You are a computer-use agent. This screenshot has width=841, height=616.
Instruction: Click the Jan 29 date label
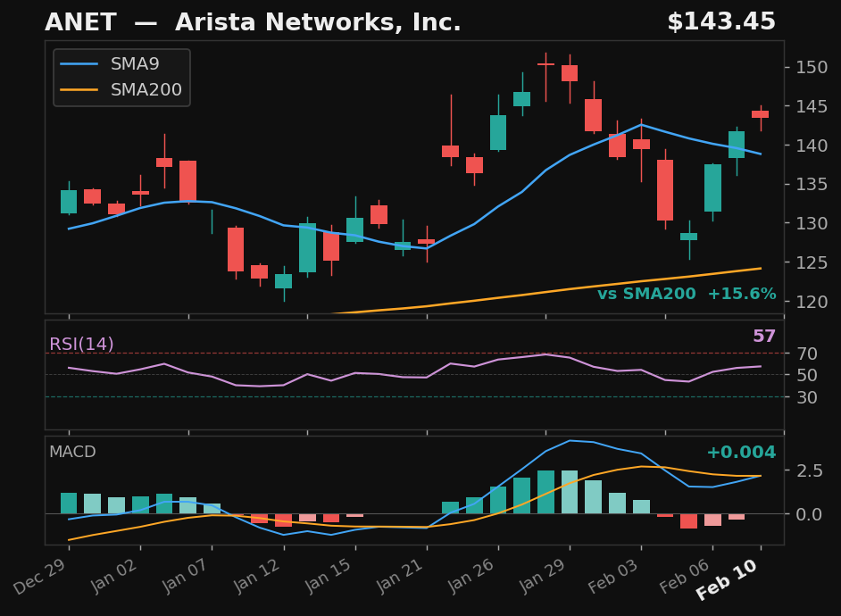click(x=543, y=576)
